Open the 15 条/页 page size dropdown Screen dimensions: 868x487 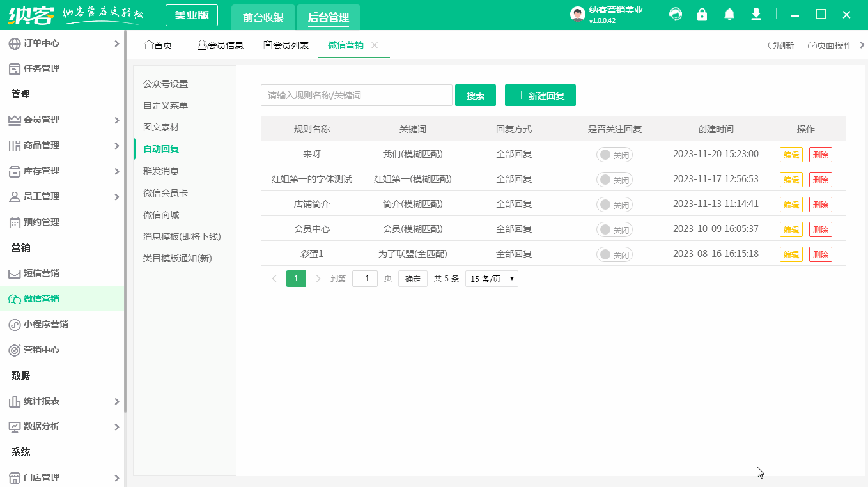coord(492,278)
